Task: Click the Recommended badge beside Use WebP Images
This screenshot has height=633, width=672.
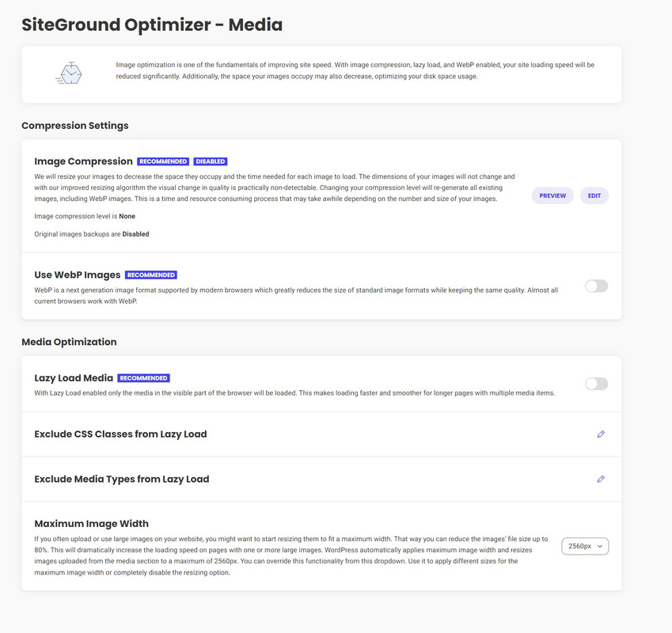Action: pyautogui.click(x=151, y=275)
